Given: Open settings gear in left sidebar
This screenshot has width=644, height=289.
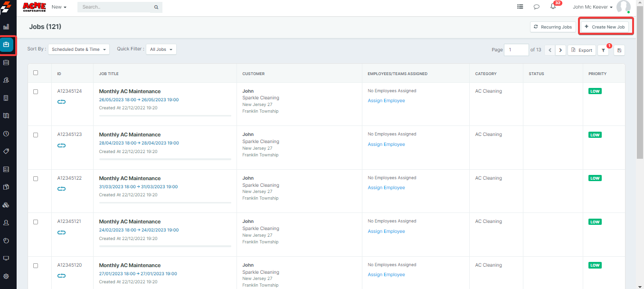Looking at the screenshot, I should [x=6, y=276].
